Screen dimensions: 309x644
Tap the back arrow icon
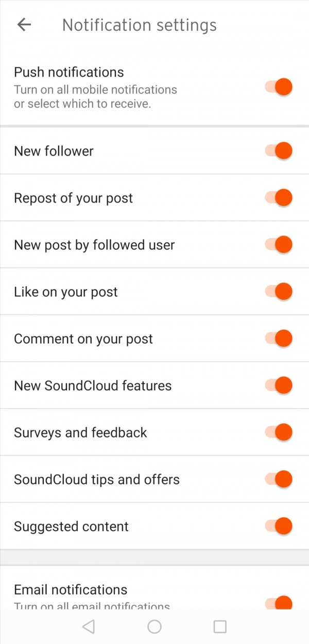coord(24,25)
